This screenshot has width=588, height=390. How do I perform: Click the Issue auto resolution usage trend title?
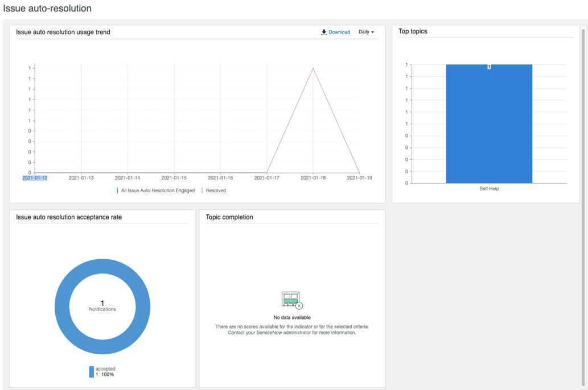[x=63, y=32]
